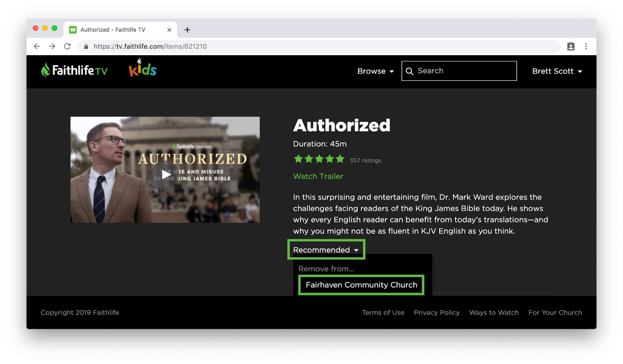Go forward with the browser forward arrow
This screenshot has width=623, height=364.
coord(52,46)
